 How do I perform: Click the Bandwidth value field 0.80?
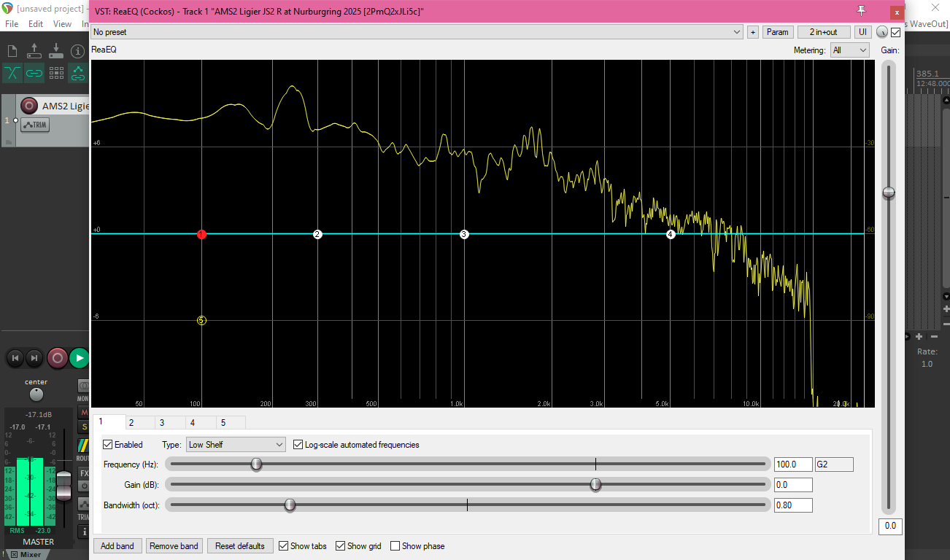[x=793, y=505]
